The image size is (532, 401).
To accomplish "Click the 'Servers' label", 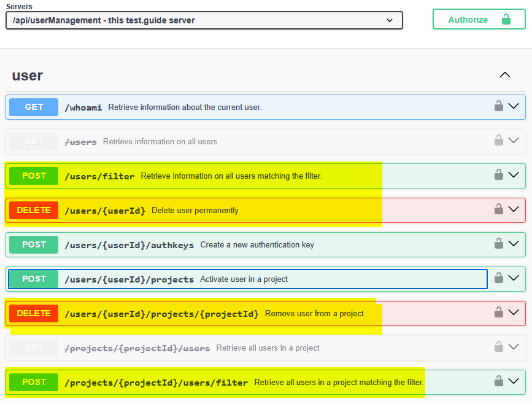I will (x=20, y=7).
